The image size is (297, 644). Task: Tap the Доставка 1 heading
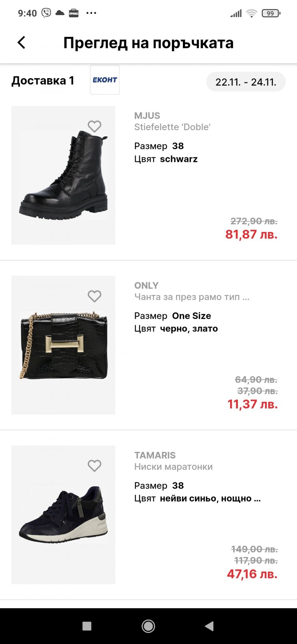[x=43, y=81]
